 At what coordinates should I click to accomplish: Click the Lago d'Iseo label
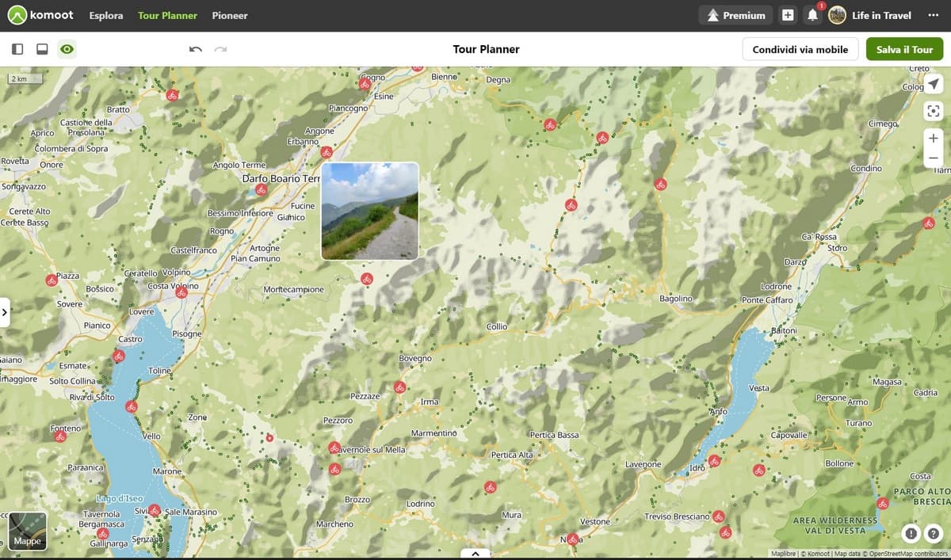[119, 498]
